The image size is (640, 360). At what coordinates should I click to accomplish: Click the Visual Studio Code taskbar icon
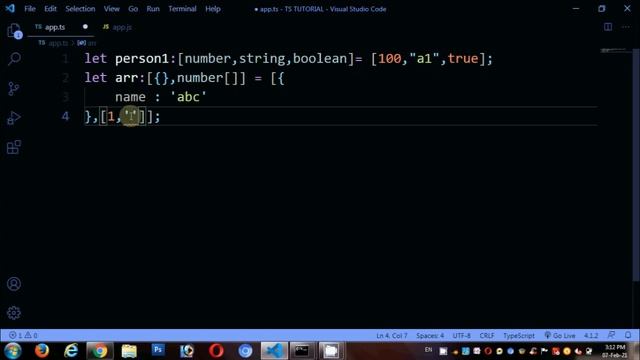(x=274, y=351)
